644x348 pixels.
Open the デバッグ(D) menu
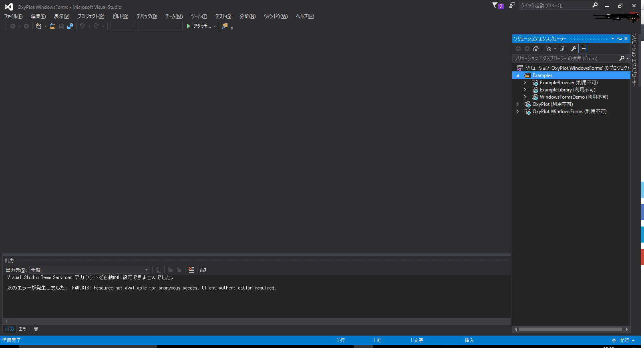coord(147,16)
